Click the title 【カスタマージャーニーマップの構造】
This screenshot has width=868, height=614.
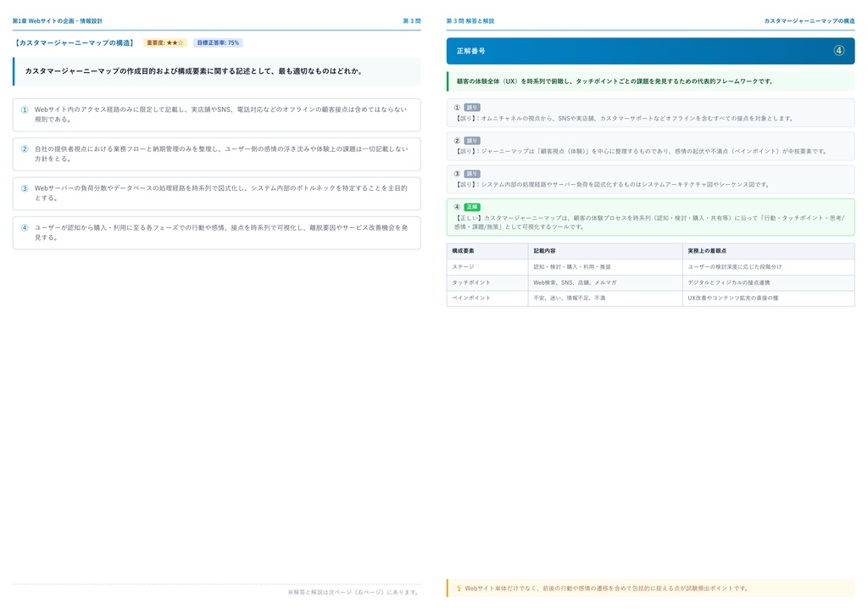tap(74, 42)
